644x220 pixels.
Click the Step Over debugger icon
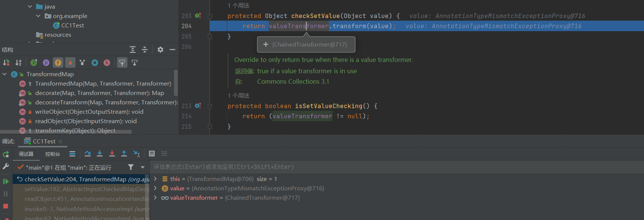point(87,154)
